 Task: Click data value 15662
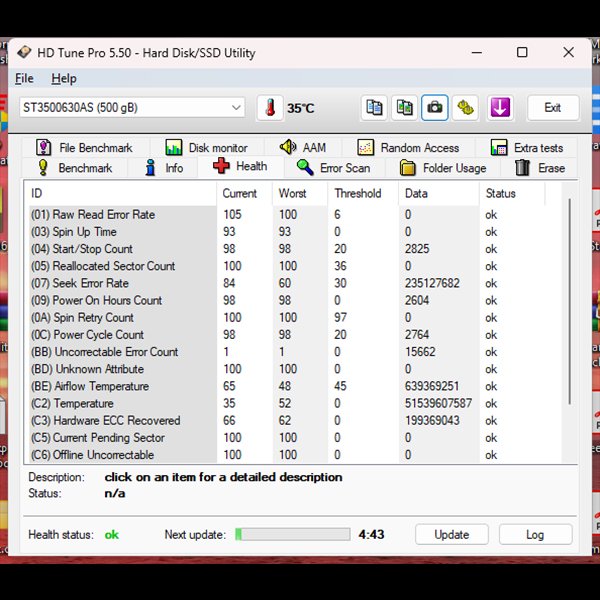click(420, 352)
